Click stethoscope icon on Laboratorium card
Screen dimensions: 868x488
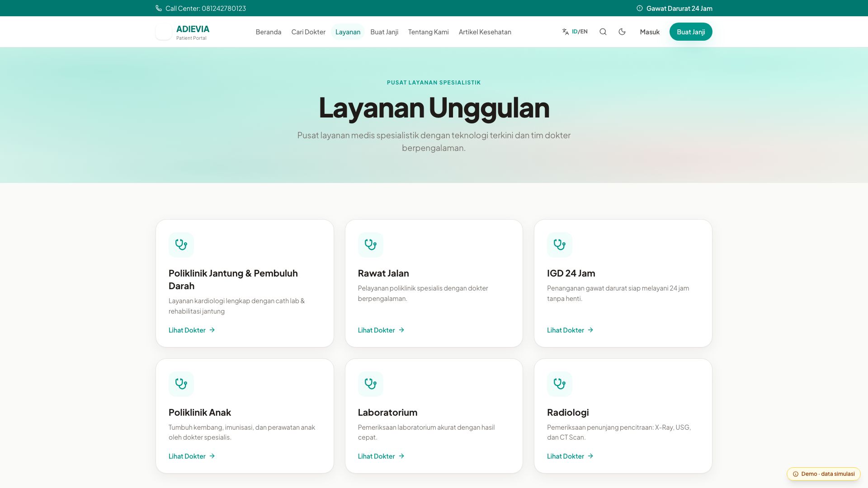click(x=371, y=384)
